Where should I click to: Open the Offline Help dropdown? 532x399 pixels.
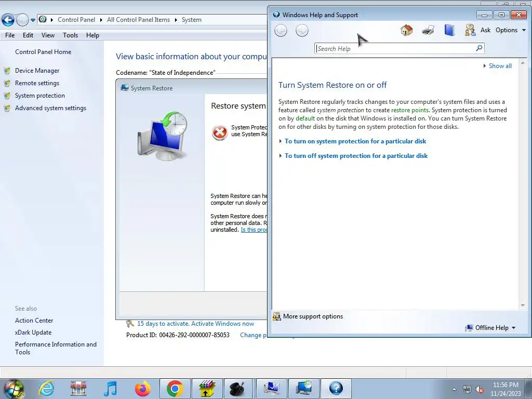click(490, 328)
